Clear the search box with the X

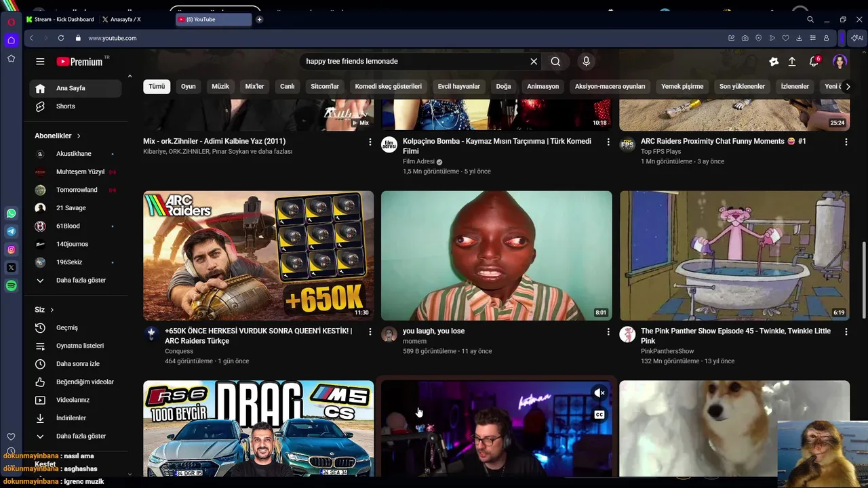click(534, 62)
